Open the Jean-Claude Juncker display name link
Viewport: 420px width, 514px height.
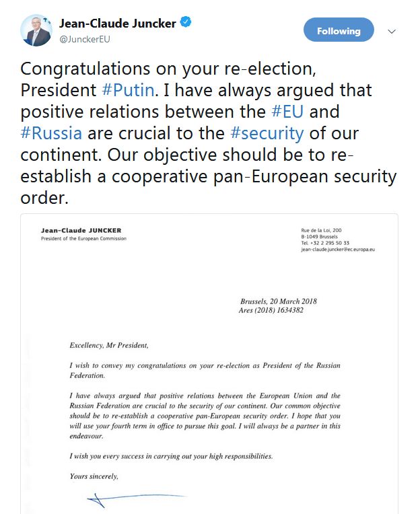(x=117, y=24)
